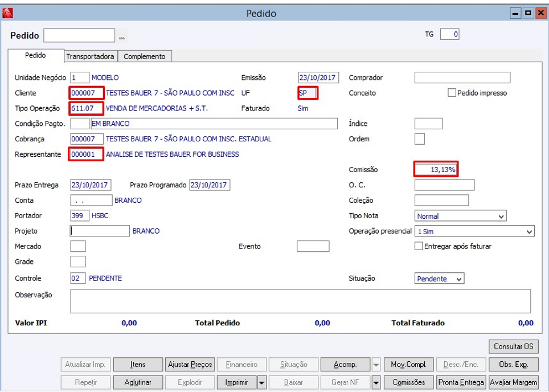The image size is (549, 392).
Task: Click the Condição Pagto. EM BRANCO description field
Action: (x=214, y=124)
